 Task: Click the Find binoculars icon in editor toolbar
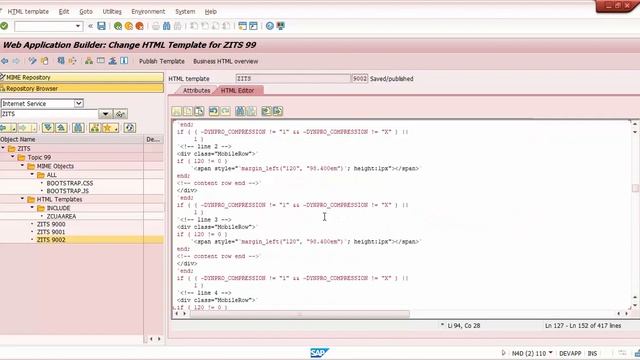(x=240, y=111)
